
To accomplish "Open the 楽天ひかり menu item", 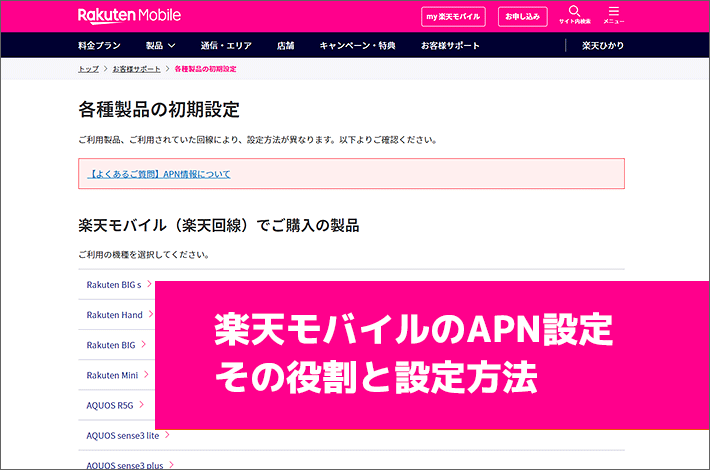I will [x=603, y=45].
